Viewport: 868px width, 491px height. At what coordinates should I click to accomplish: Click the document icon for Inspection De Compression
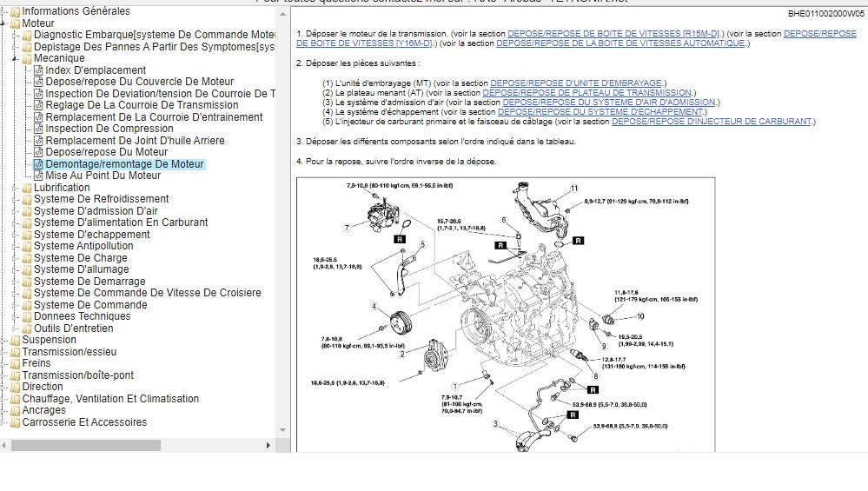click(38, 129)
